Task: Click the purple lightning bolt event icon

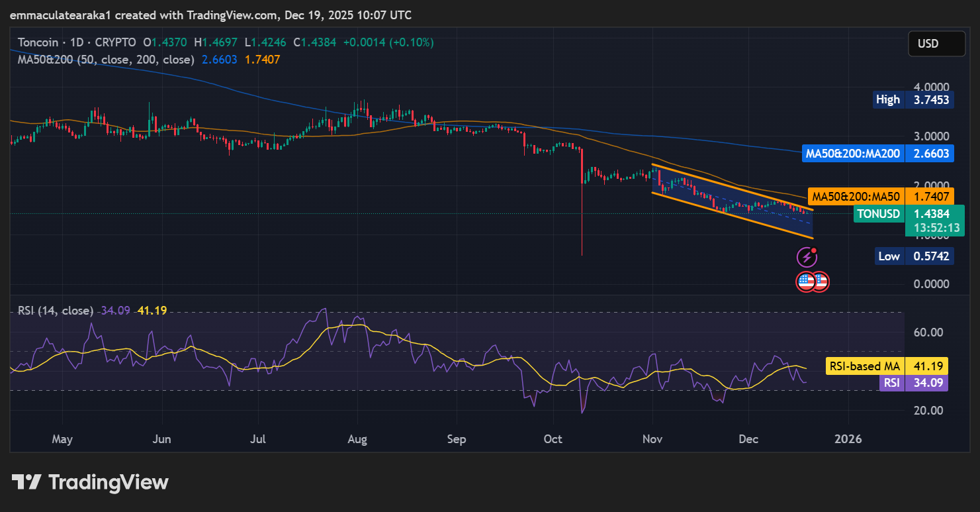Action: [x=806, y=257]
